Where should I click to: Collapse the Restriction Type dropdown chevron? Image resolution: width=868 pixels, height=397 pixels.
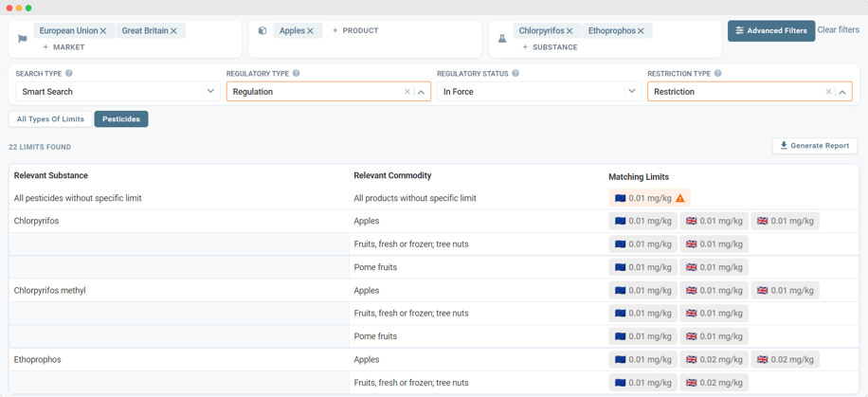(x=842, y=92)
